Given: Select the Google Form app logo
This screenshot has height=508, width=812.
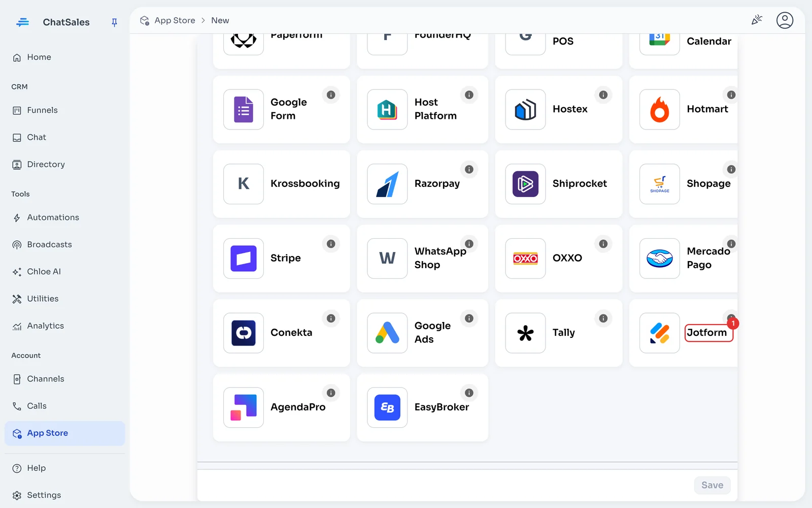Looking at the screenshot, I should (x=244, y=109).
